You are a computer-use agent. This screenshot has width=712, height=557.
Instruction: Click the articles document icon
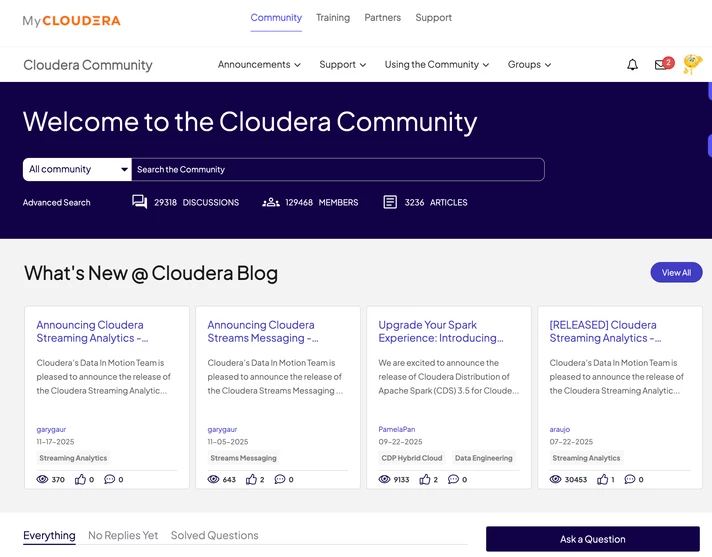(390, 202)
